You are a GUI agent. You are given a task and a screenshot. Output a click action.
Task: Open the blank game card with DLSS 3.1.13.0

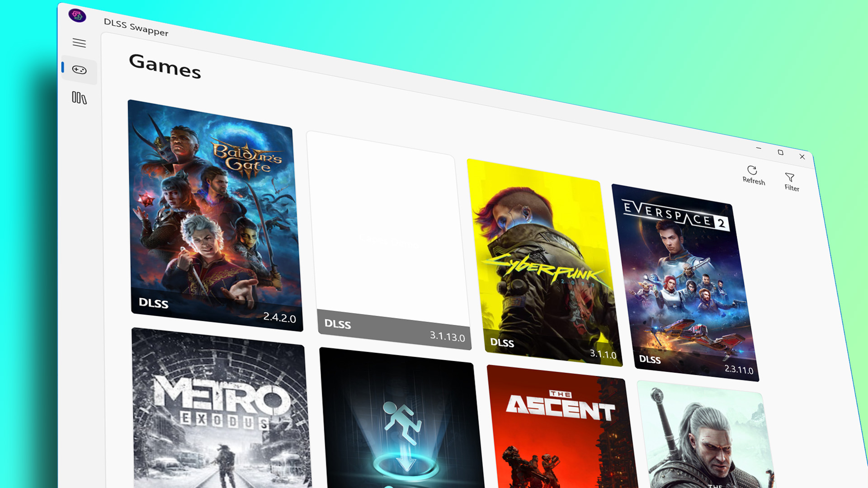(x=389, y=240)
